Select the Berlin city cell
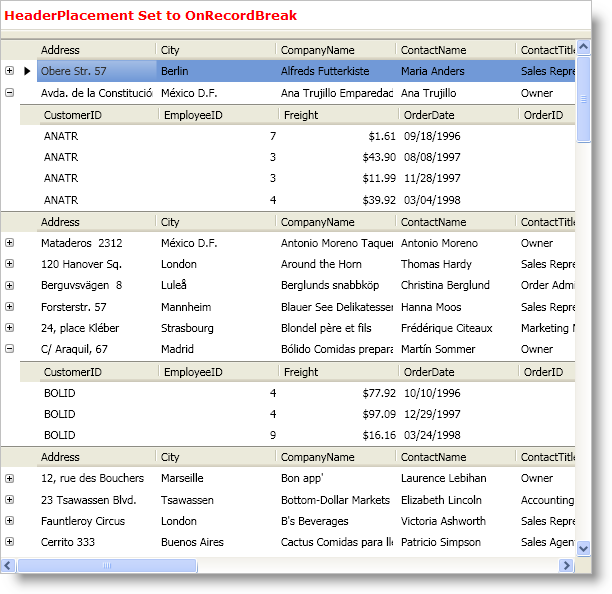This screenshot has height=594, width=612. pos(217,71)
